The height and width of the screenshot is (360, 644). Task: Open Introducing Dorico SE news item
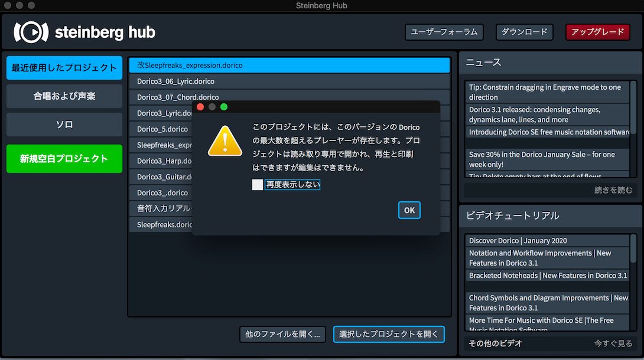click(x=547, y=132)
